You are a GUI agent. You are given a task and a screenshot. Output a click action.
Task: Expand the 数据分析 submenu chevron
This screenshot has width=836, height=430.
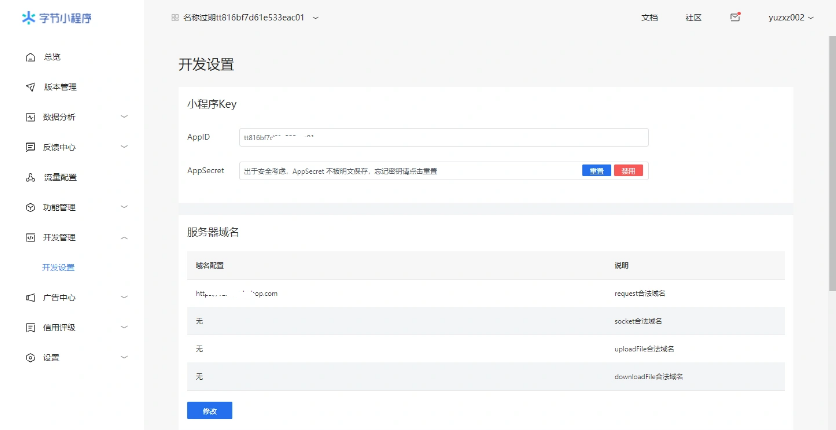pos(124,117)
